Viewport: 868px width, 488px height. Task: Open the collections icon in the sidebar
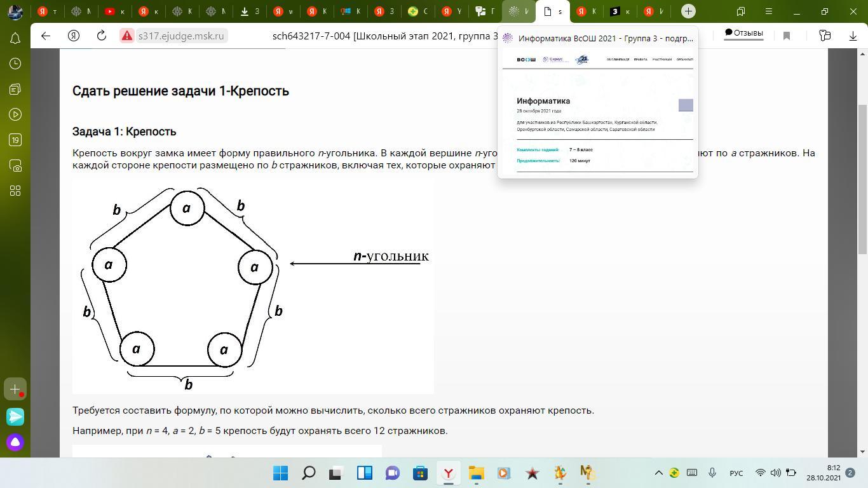coord(15,89)
